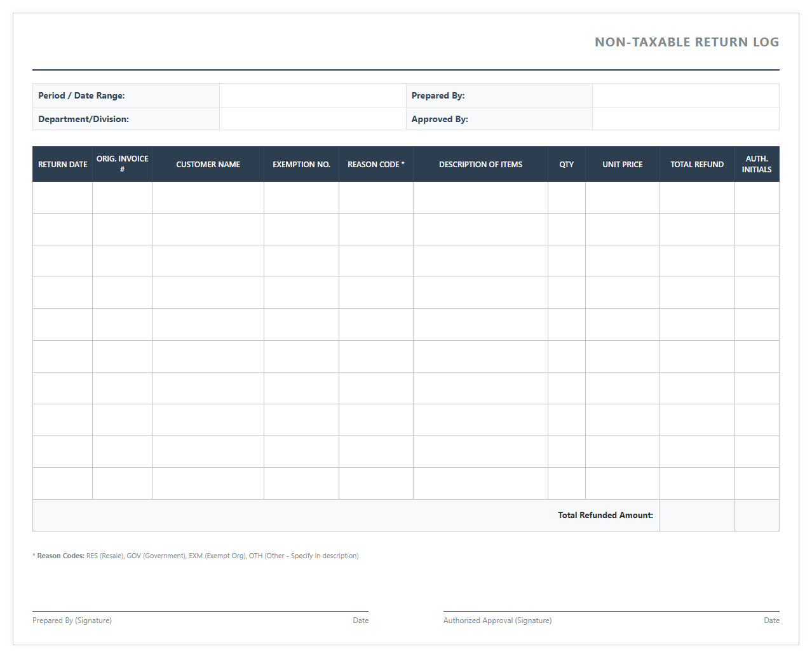812x658 pixels.
Task: Click the CUSTOMER NAME column header
Action: tap(208, 164)
